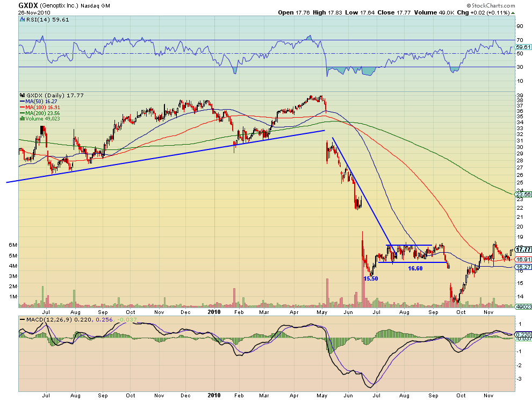The height and width of the screenshot is (400, 532).
Task: Click the 23.56 MA(200) price tag
Action: coord(523,194)
